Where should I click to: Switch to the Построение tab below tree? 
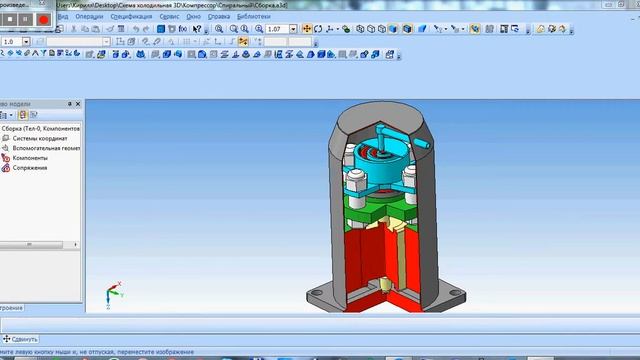pyautogui.click(x=11, y=308)
